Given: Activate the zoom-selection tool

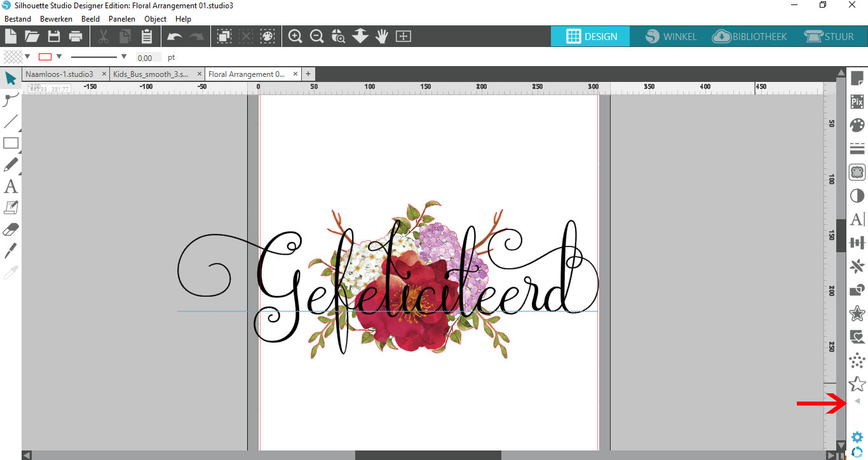Looking at the screenshot, I should (x=338, y=36).
